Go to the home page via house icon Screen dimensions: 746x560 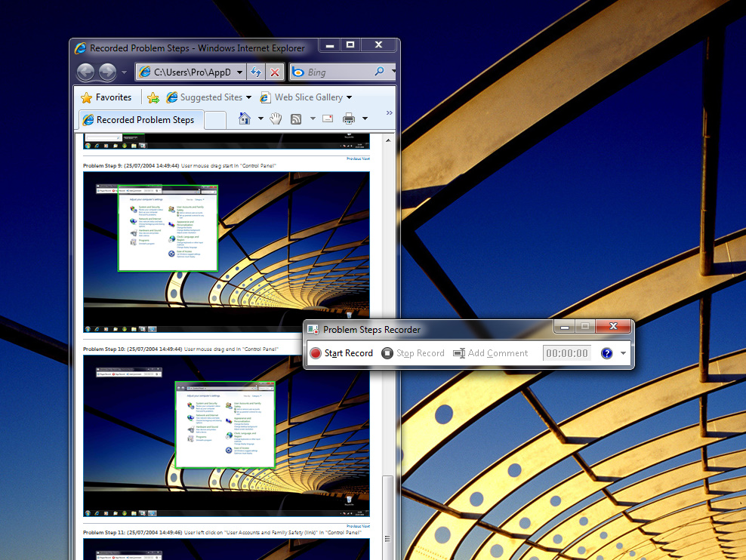[245, 118]
